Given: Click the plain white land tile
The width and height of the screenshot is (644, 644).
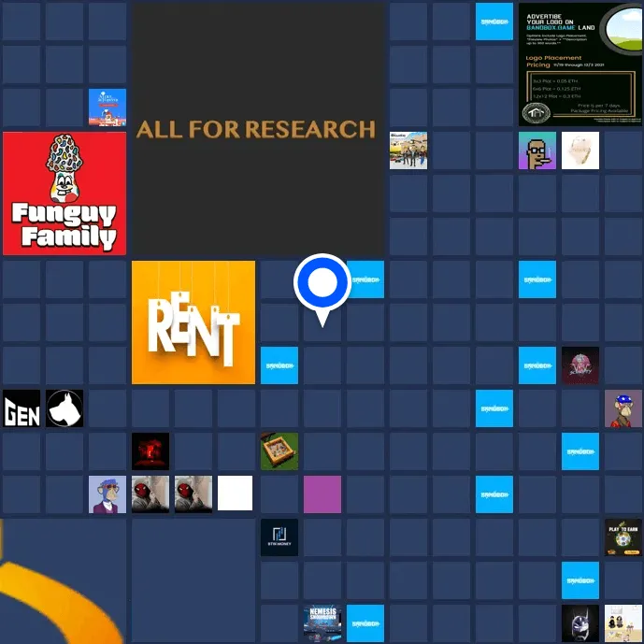Looking at the screenshot, I should (x=235, y=494).
